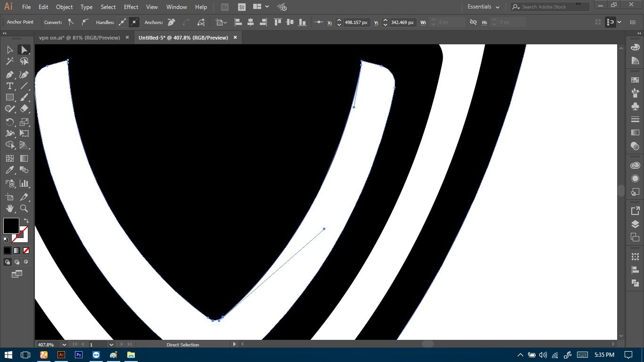Open the Object menu

point(64,7)
